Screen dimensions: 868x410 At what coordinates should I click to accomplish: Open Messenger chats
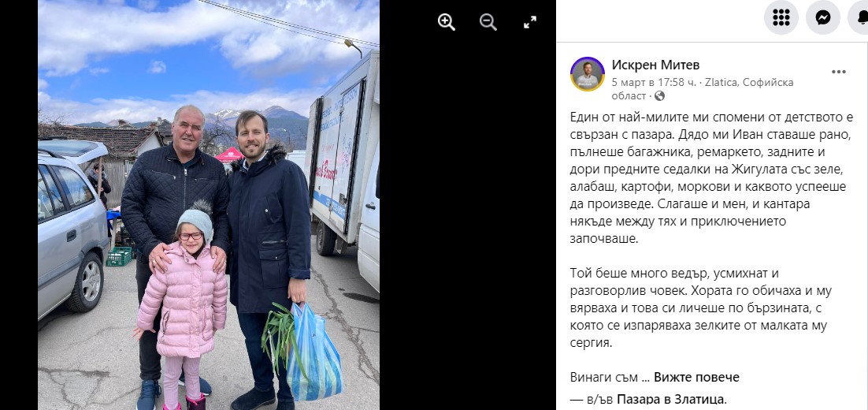(x=823, y=17)
